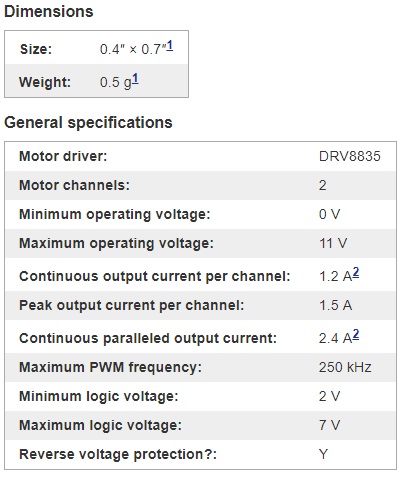The width and height of the screenshot is (403, 479).
Task: Click the Dimensions heading
Action: point(49,12)
